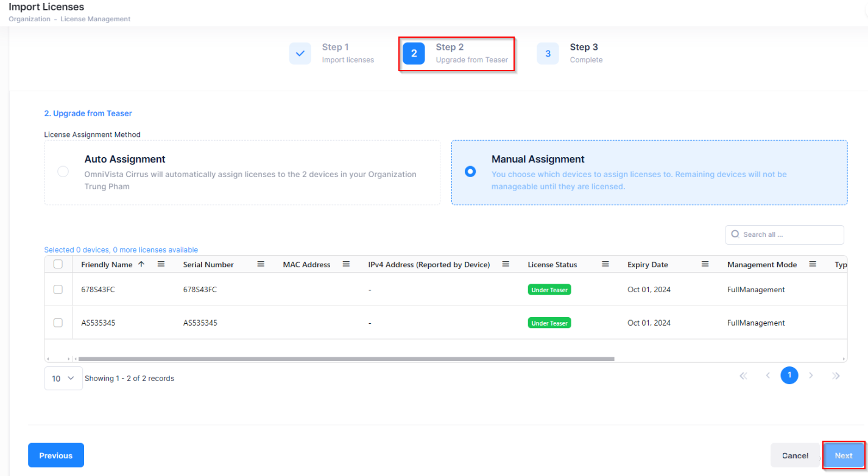Screen dimensions: 868x476
Task: Click the Step 2 Upgrade from Teaser step
Action: tap(457, 54)
